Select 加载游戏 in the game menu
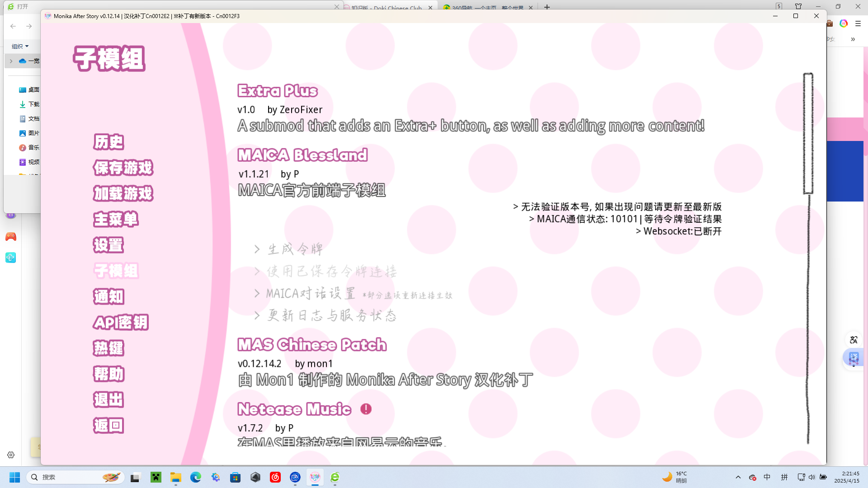This screenshot has height=488, width=868. (123, 193)
